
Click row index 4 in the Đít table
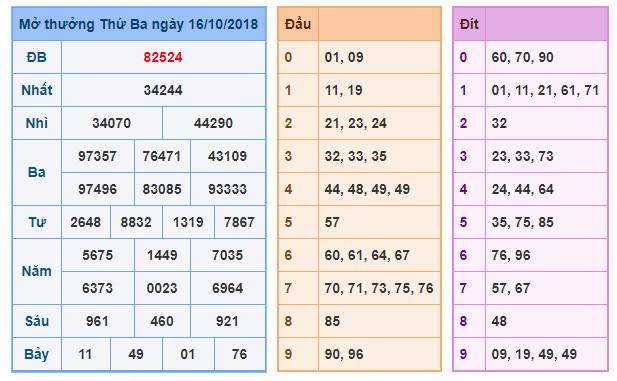tap(464, 189)
